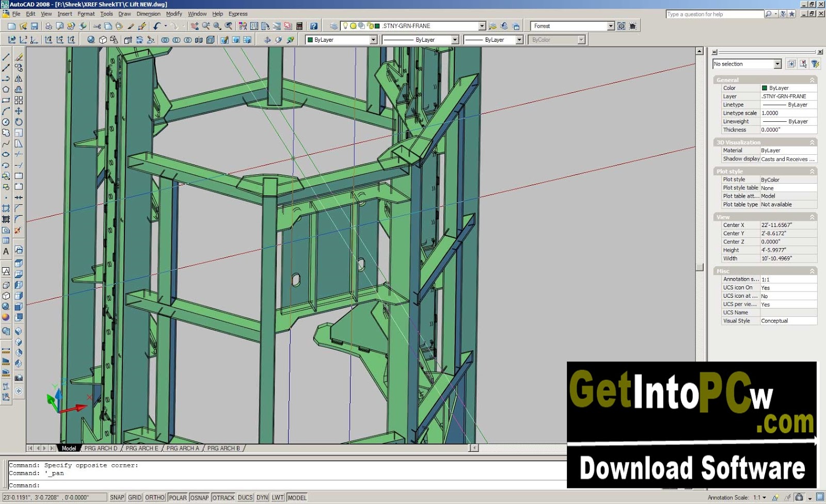Screen dimensions: 826x504
Task: Collapse the General properties section
Action: pyautogui.click(x=812, y=80)
